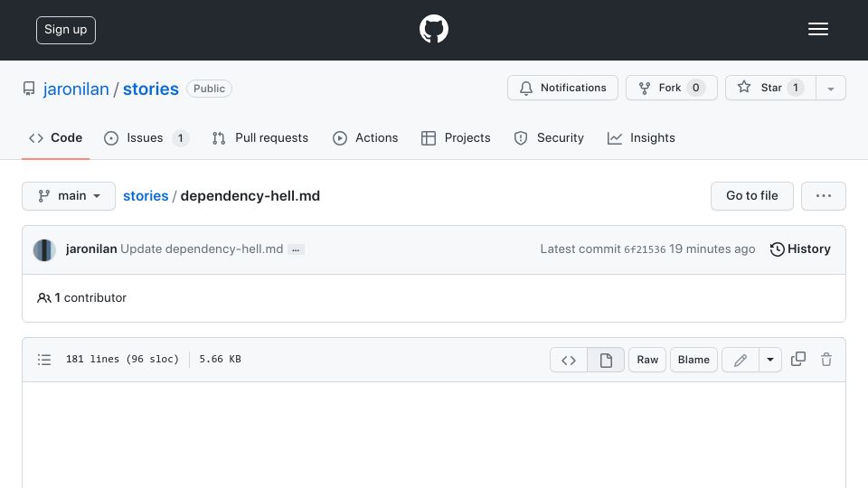Display the source blob code view
This screenshot has width=868, height=488.
[569, 361]
